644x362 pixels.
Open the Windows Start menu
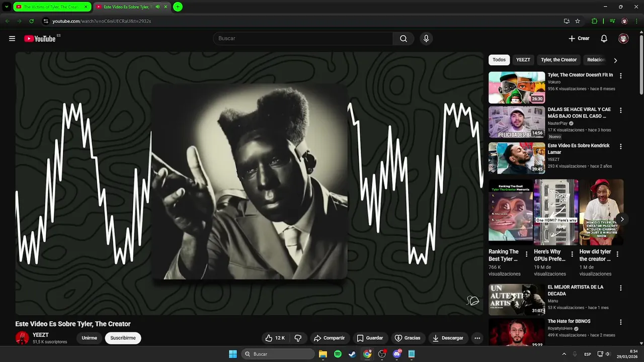233,354
